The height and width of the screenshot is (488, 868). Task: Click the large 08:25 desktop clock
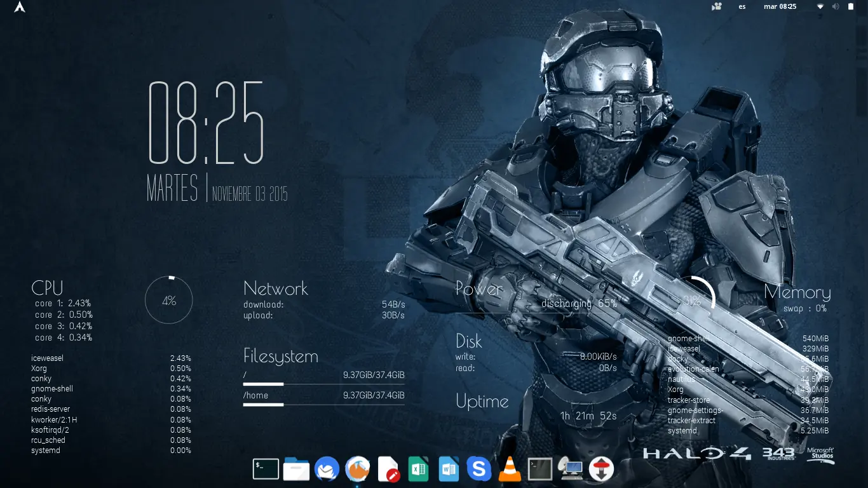[206, 123]
